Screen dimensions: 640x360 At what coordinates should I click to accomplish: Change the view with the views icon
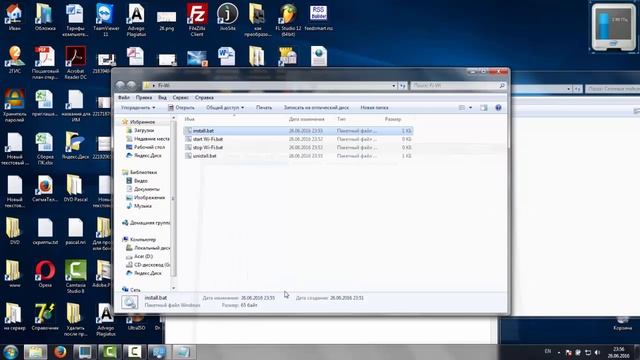(x=462, y=108)
